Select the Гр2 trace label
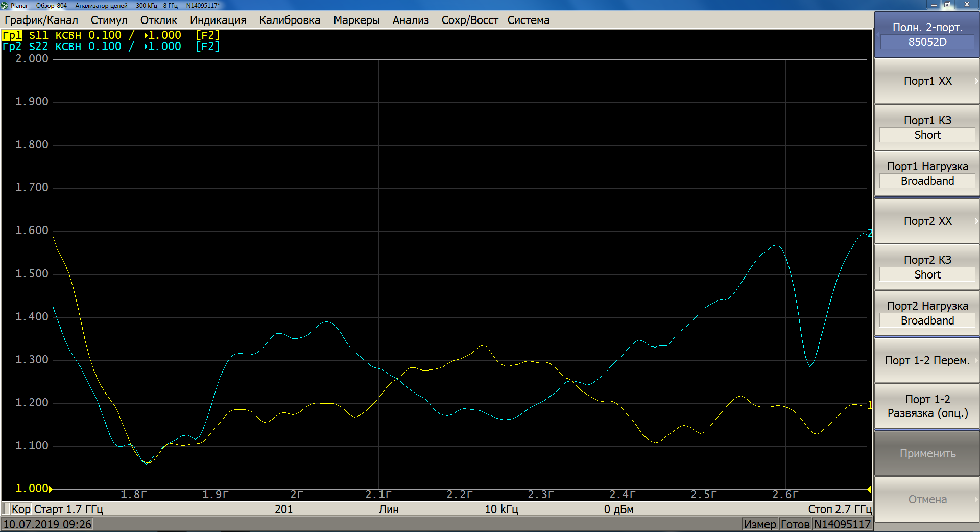Viewport: 980px width, 532px height. (12, 47)
